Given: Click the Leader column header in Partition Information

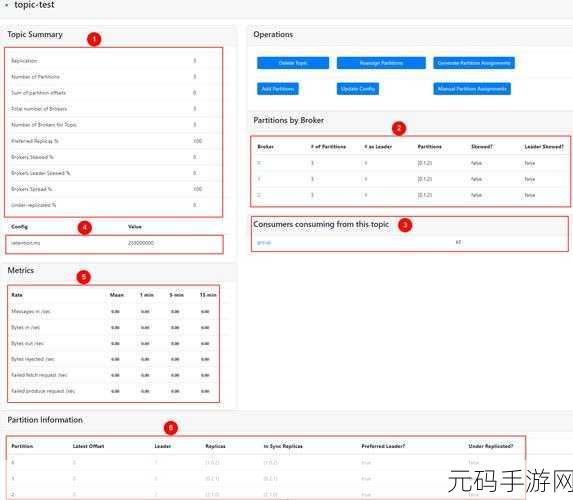Looking at the screenshot, I should pyautogui.click(x=163, y=446).
